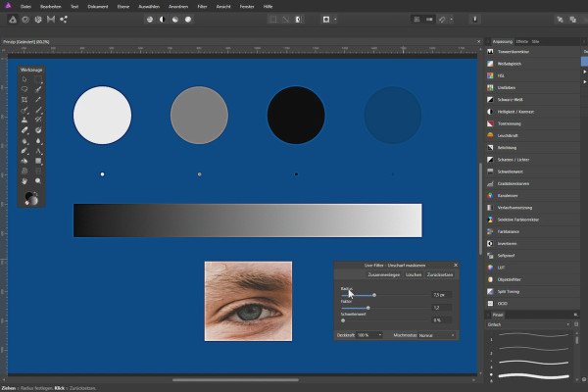Click the Schwellenwert slider handle

pos(343,320)
